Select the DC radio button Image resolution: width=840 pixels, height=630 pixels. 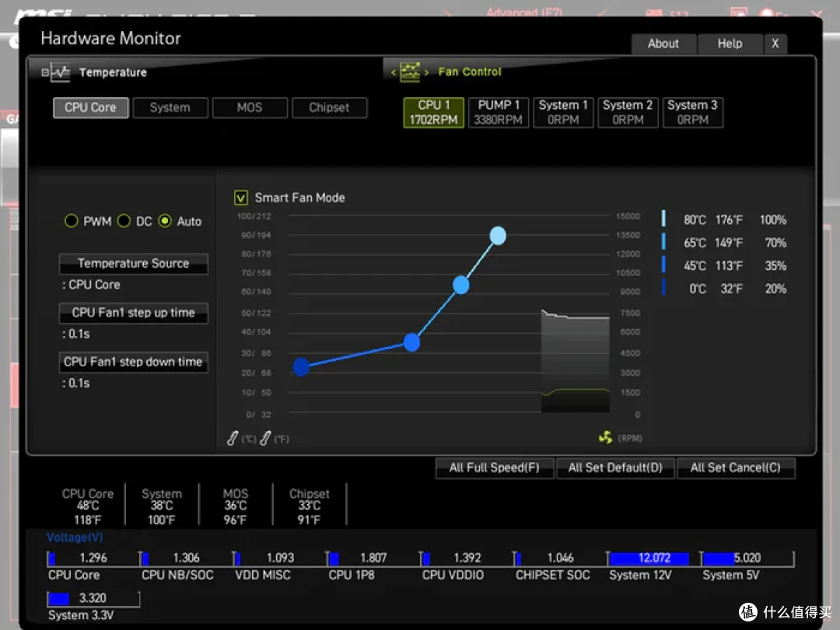point(124,221)
